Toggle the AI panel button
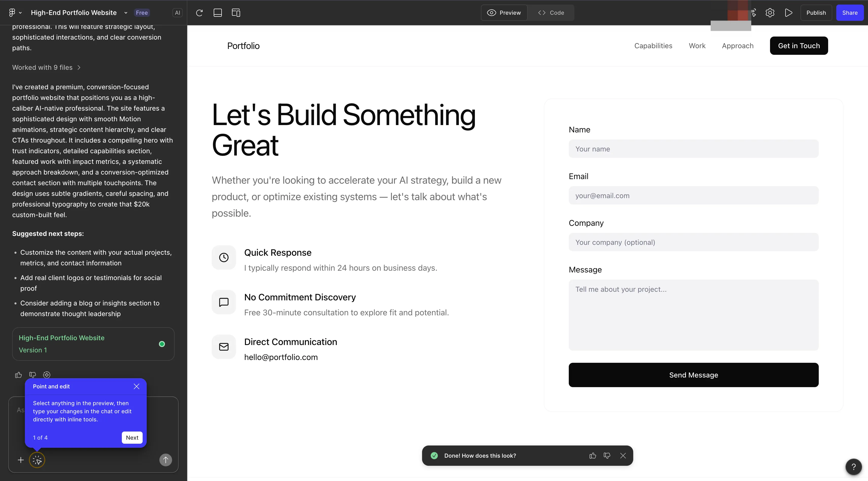The height and width of the screenshot is (481, 868). click(x=177, y=13)
